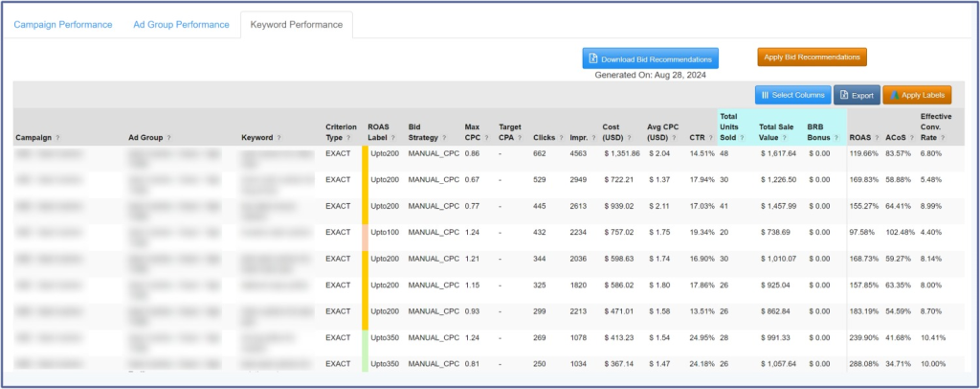Sort by the CTR column header

pyautogui.click(x=697, y=138)
